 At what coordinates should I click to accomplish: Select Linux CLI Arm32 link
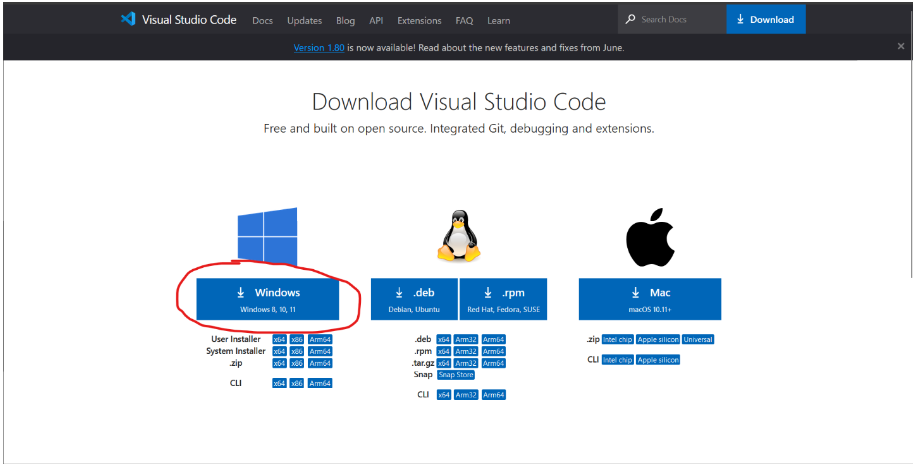pyautogui.click(x=466, y=395)
